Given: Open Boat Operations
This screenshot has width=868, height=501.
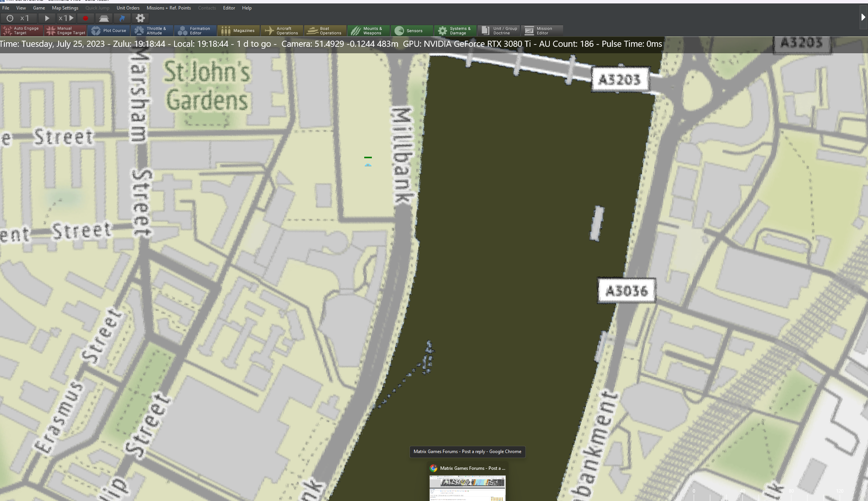Looking at the screenshot, I should point(325,31).
